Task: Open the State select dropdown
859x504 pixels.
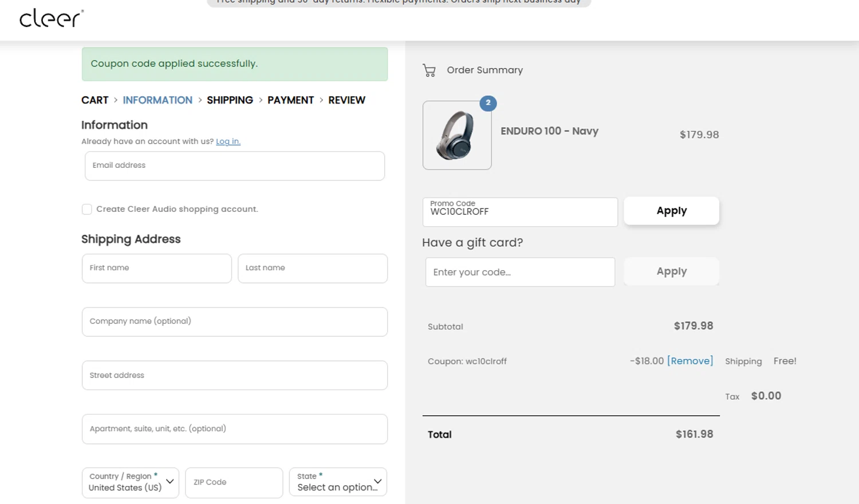Action: [338, 482]
